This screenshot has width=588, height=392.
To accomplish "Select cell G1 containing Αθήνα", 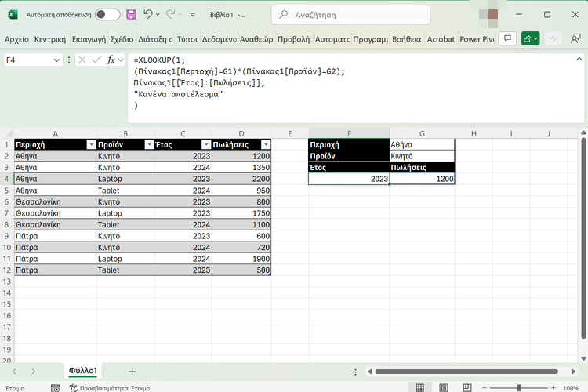I will pos(422,145).
